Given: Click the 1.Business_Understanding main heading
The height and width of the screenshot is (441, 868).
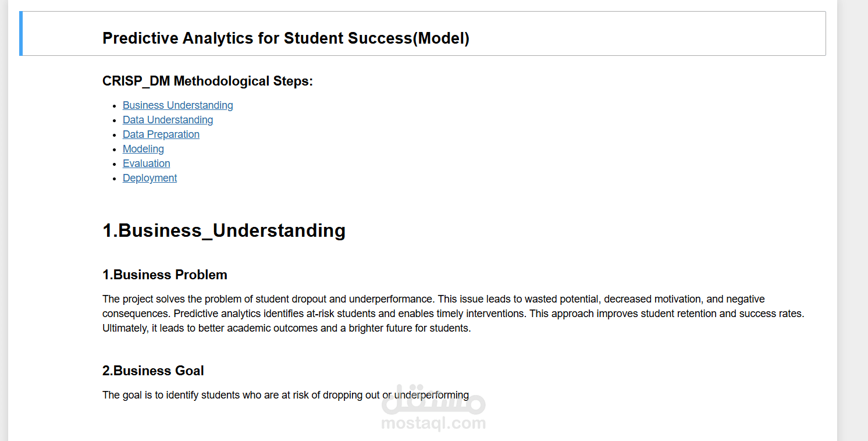Looking at the screenshot, I should [x=223, y=230].
